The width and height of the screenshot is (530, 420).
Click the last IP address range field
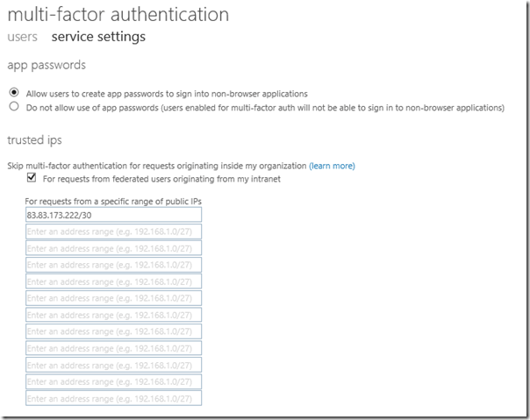113,398
